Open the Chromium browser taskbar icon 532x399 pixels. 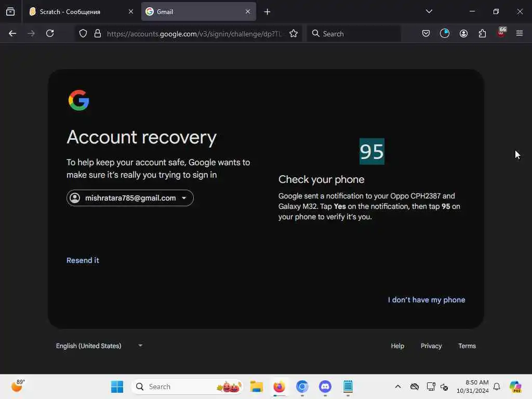pos(302,387)
